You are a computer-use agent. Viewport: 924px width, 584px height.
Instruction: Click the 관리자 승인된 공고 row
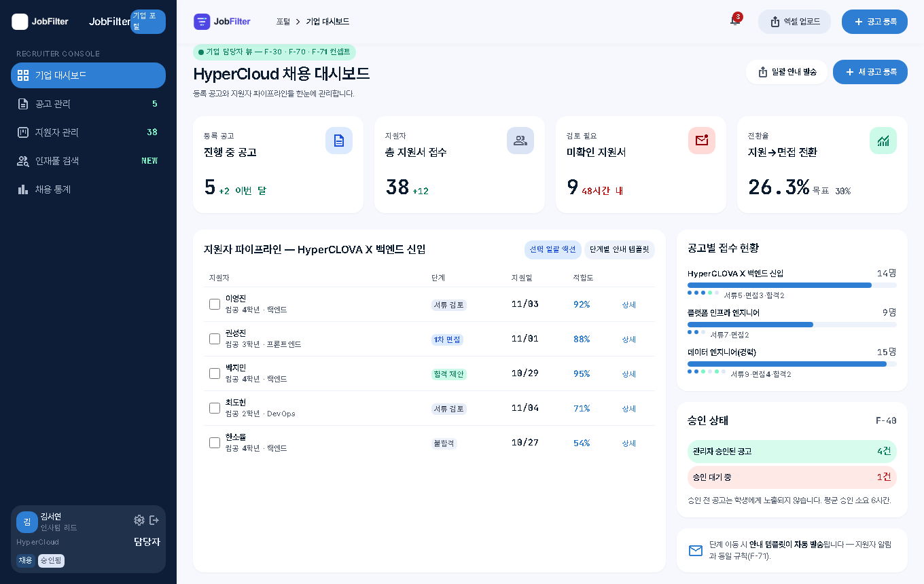pyautogui.click(x=792, y=452)
